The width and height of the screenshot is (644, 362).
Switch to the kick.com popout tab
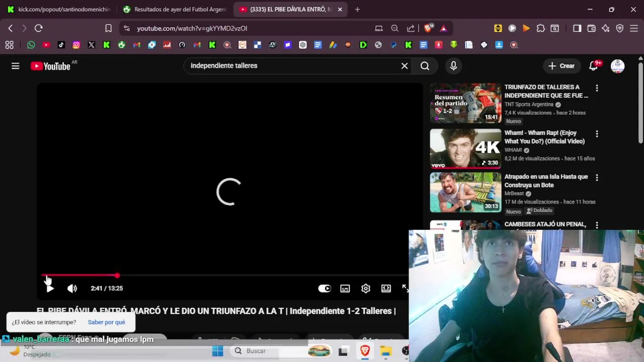pyautogui.click(x=59, y=10)
